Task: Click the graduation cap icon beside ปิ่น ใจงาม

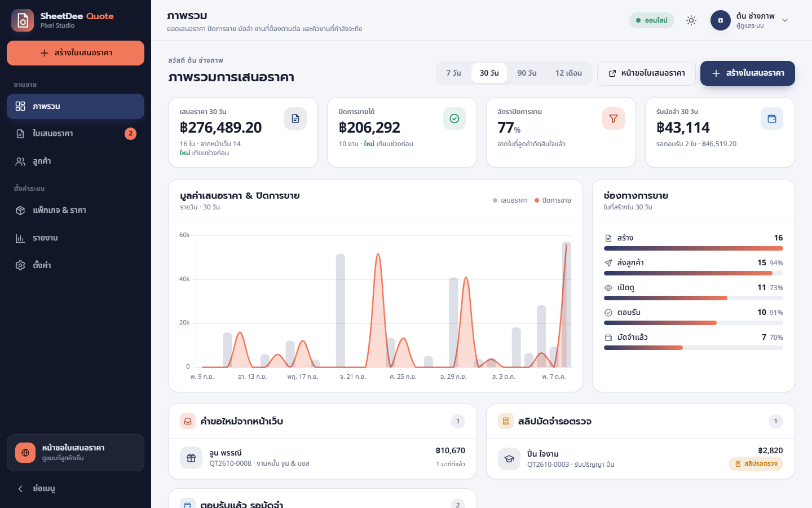Action: [509, 459]
